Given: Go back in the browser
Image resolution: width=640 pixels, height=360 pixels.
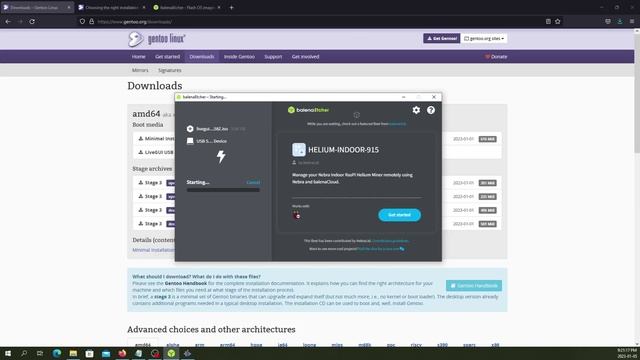Looking at the screenshot, I should click(x=8, y=22).
